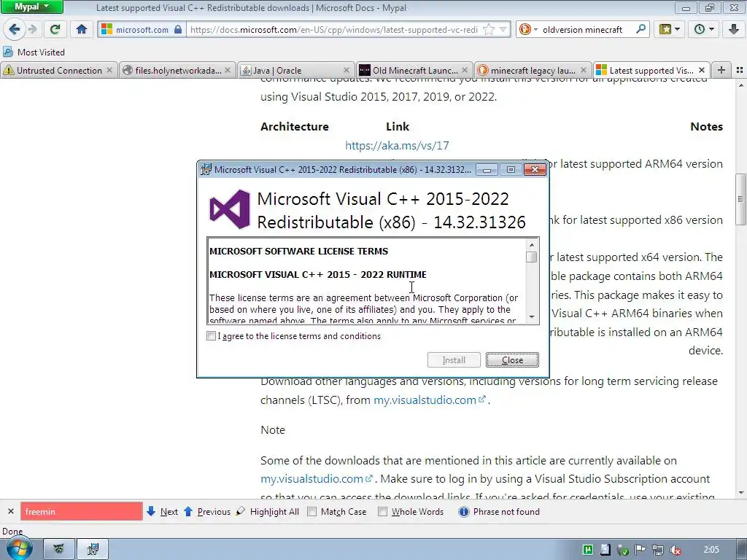The image size is (747, 560).
Task: Click the page vertical scrollbar thumb
Action: pyautogui.click(x=741, y=200)
